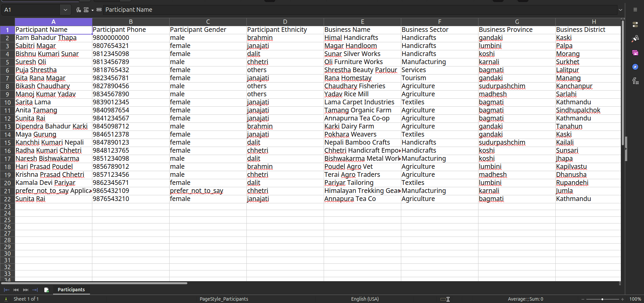Select the Sindhupalchok district cell
The image size is (644, 303).
(588, 110)
